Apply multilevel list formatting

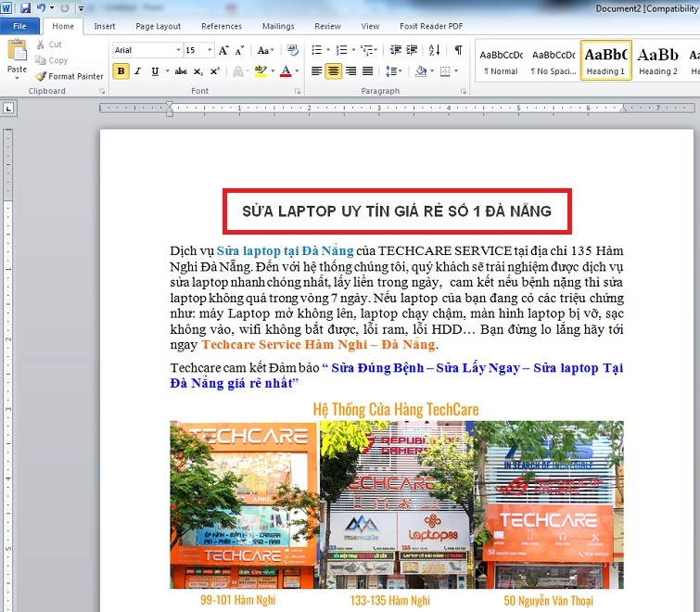click(x=367, y=50)
